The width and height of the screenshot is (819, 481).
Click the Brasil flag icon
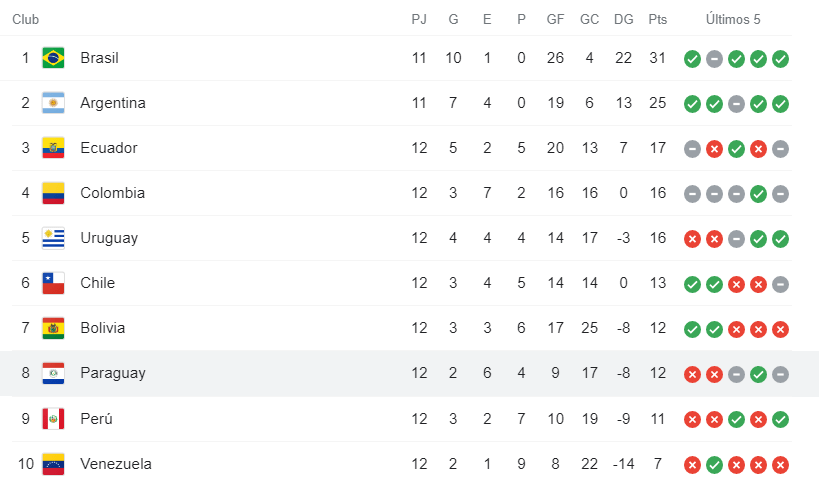53,58
